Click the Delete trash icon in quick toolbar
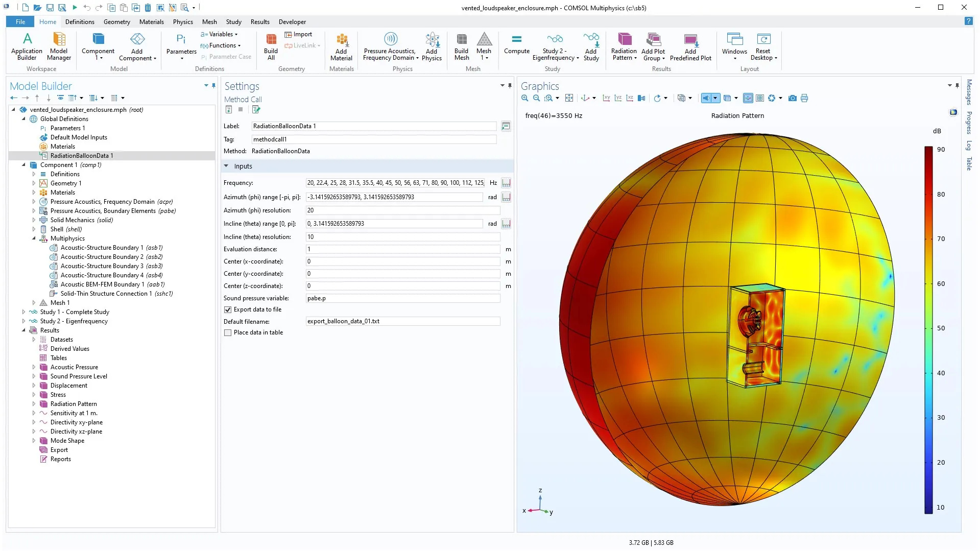 (x=148, y=8)
